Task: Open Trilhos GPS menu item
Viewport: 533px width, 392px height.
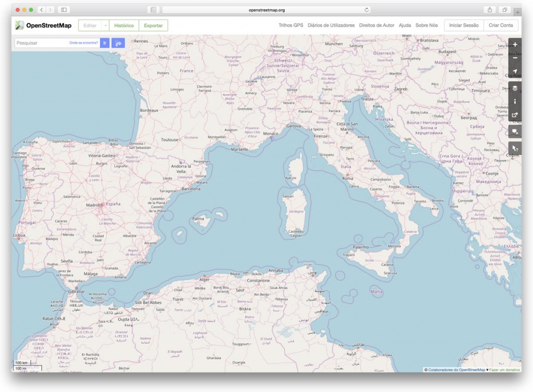Action: pyautogui.click(x=290, y=25)
